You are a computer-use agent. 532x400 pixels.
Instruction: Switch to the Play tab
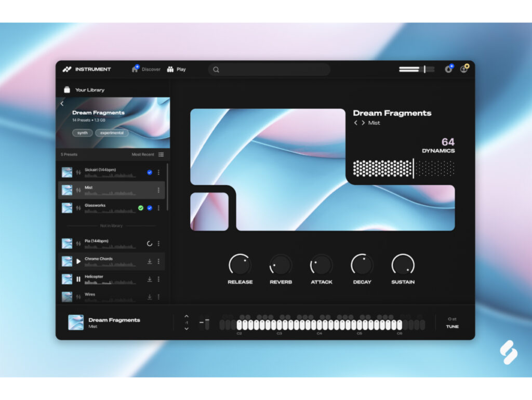click(x=177, y=69)
